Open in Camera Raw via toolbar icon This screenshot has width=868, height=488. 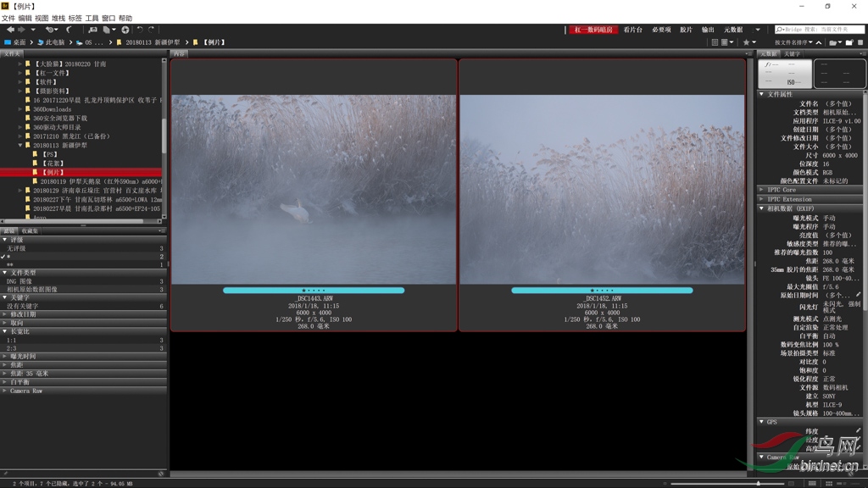pyautogui.click(x=125, y=30)
